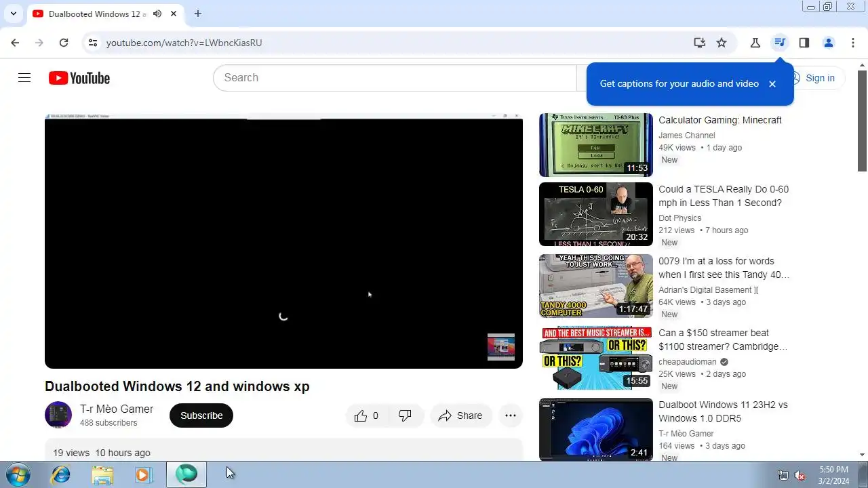Open Windows Explorer folder on taskbar
868x488 pixels.
click(x=102, y=475)
